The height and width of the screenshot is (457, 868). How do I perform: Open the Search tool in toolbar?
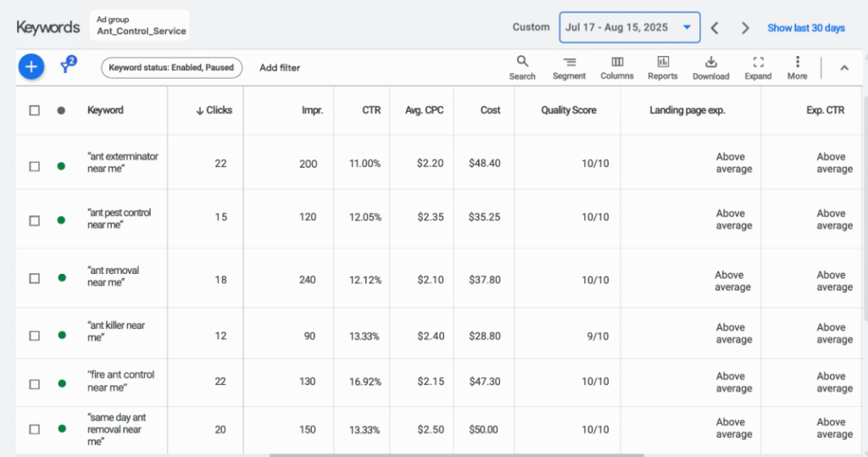pyautogui.click(x=522, y=68)
